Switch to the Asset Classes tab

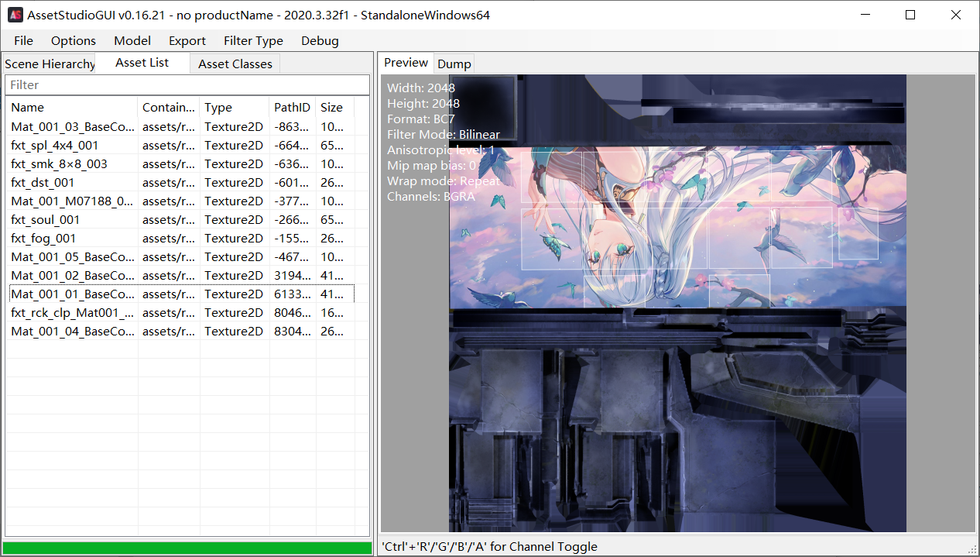coord(235,64)
